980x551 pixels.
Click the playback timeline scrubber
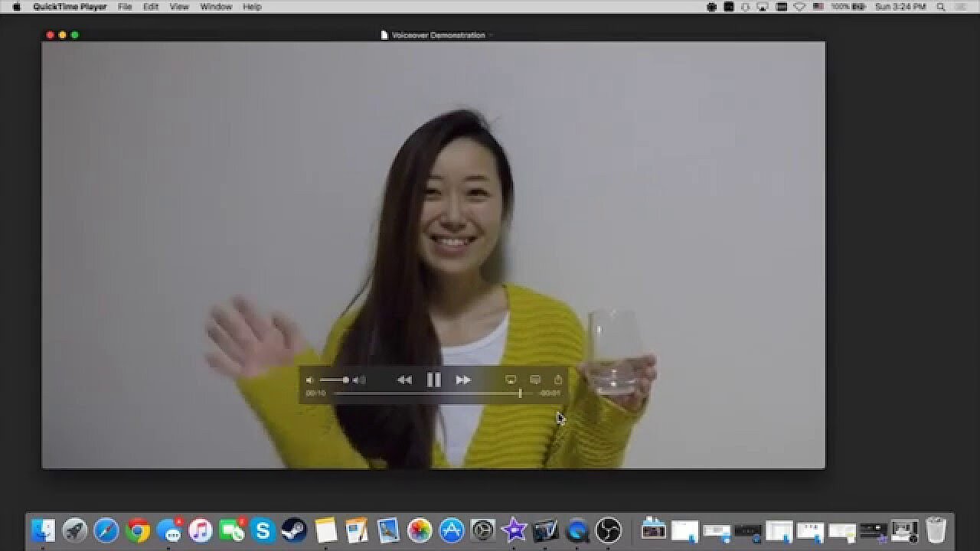520,393
